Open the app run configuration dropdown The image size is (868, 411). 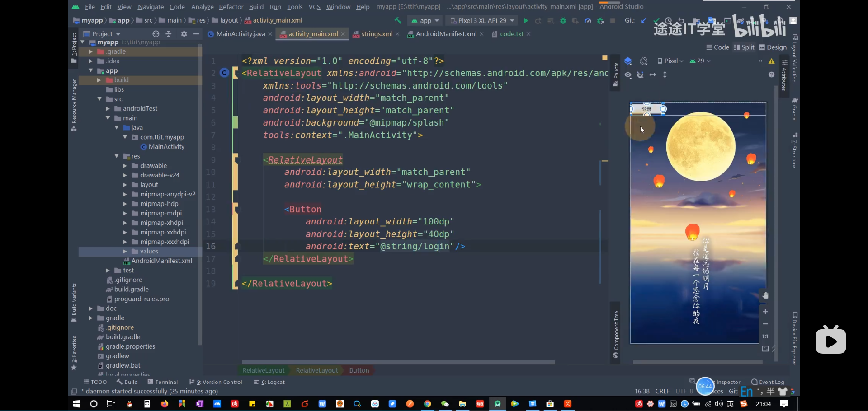pos(425,21)
